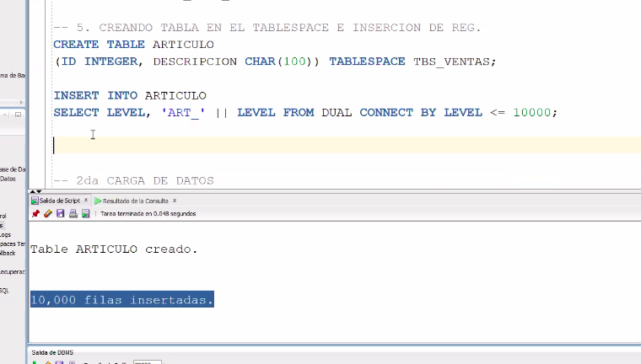Click the buffer size input field in DBMS panel
The height and width of the screenshot is (364, 641).
(x=147, y=362)
